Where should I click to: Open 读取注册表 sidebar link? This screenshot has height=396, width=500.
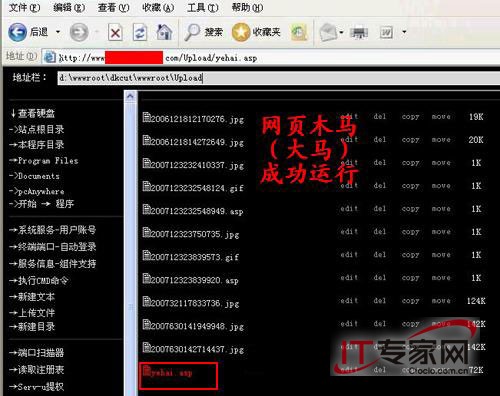[x=36, y=370]
